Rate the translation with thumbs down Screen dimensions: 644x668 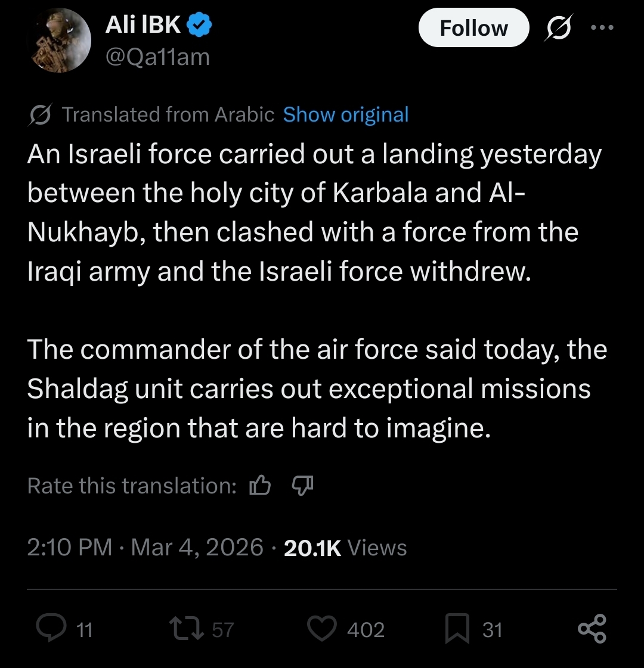302,486
